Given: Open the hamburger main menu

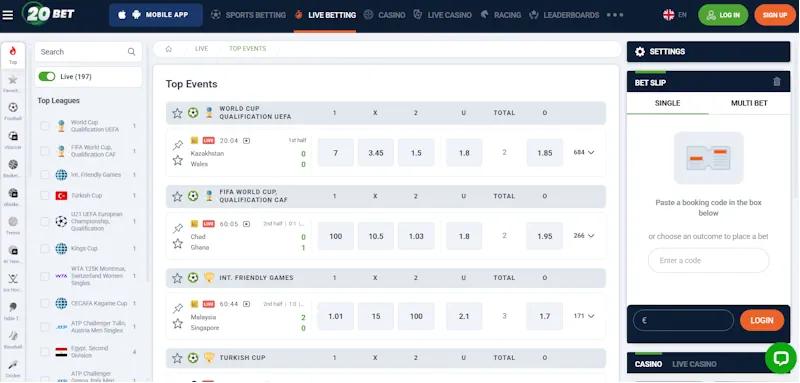Looking at the screenshot, I should point(8,15).
